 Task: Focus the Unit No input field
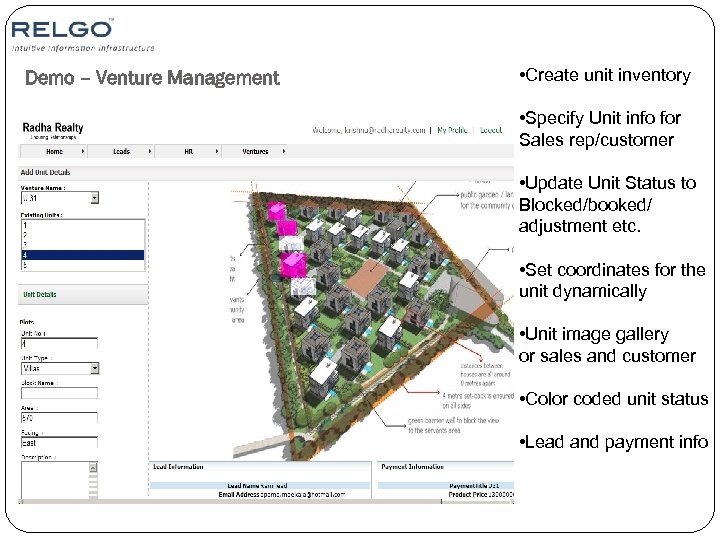point(59,343)
